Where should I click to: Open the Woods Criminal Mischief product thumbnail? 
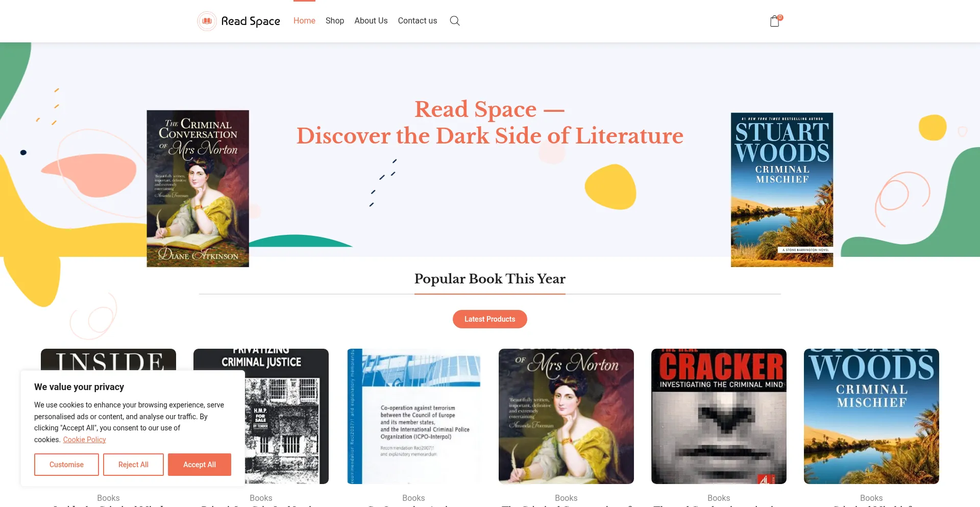pyautogui.click(x=871, y=416)
